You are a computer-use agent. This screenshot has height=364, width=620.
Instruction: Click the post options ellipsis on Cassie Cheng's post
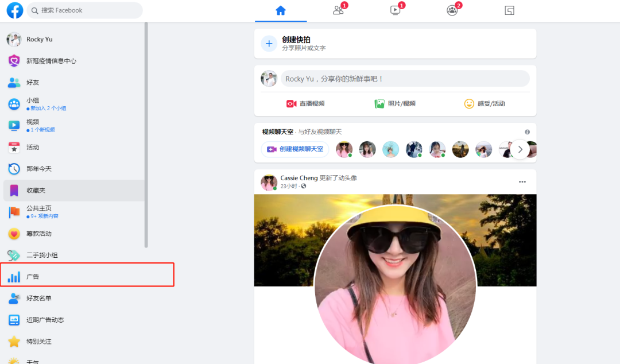(x=522, y=181)
